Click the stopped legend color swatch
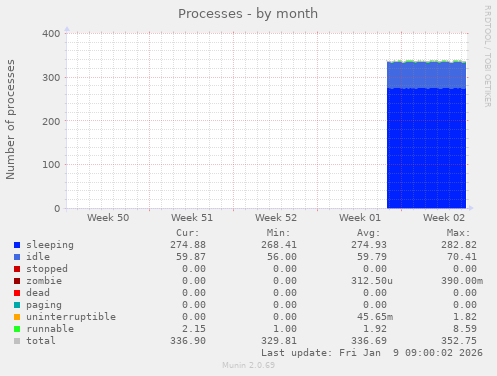Viewport: 497px width, 376px height. (17, 269)
